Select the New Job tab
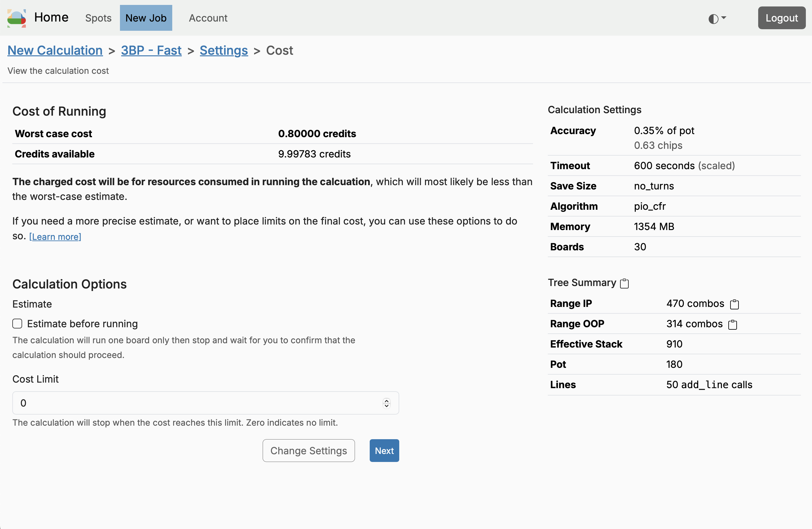Image resolution: width=812 pixels, height=529 pixels. 146,18
